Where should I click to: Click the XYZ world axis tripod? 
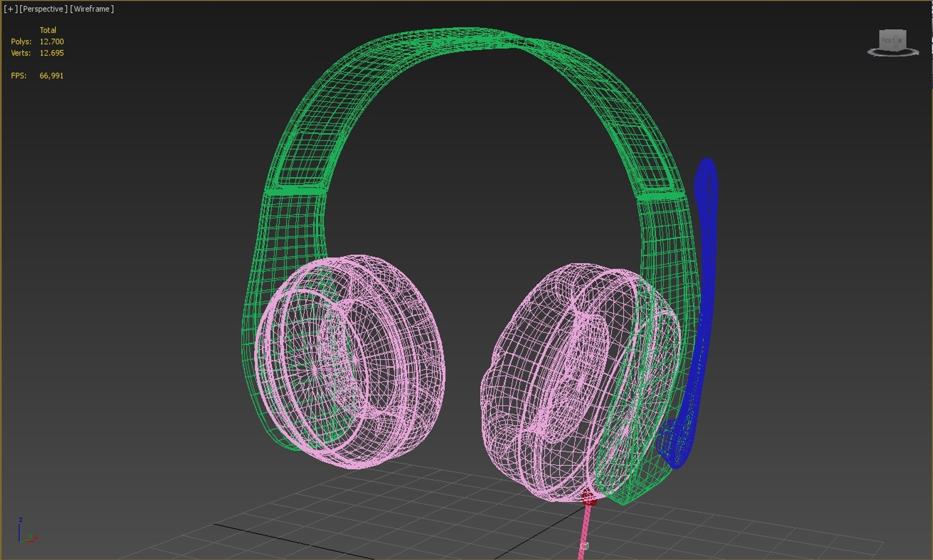[x=27, y=530]
